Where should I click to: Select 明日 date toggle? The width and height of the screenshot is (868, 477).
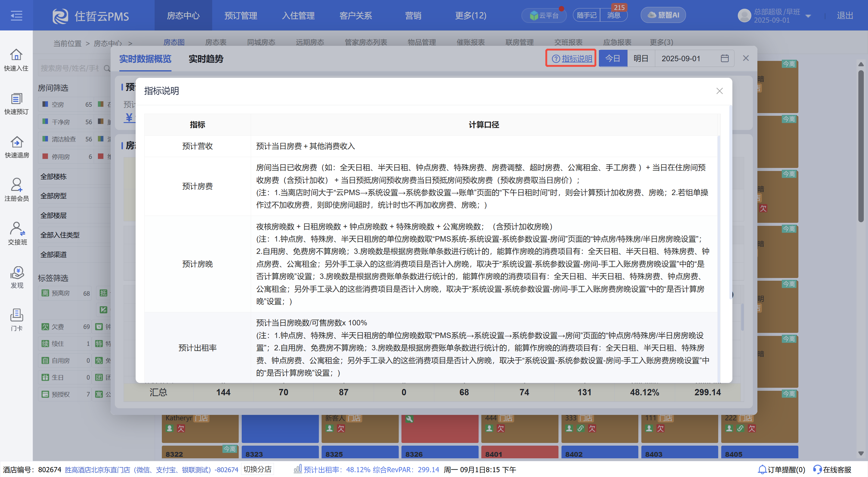(x=641, y=58)
